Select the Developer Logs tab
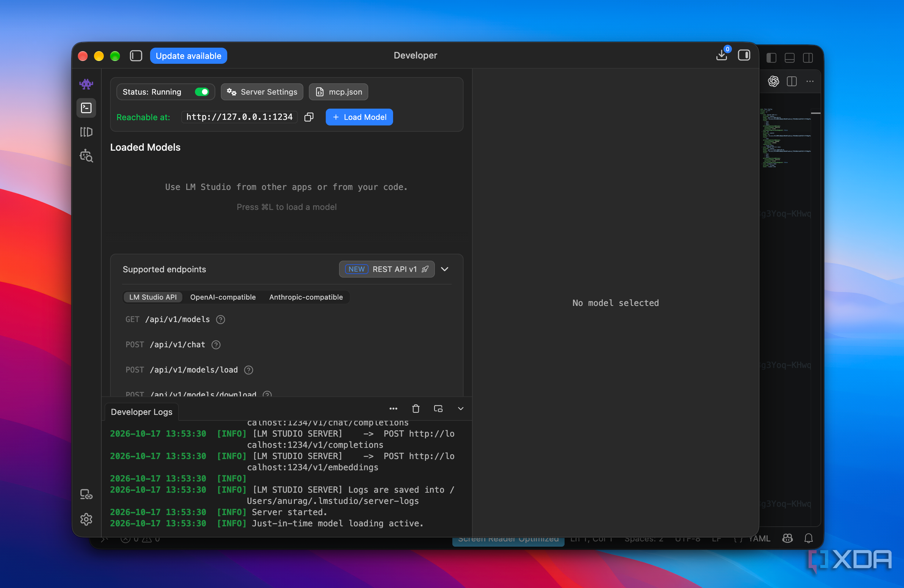This screenshot has height=588, width=904. 142,412
